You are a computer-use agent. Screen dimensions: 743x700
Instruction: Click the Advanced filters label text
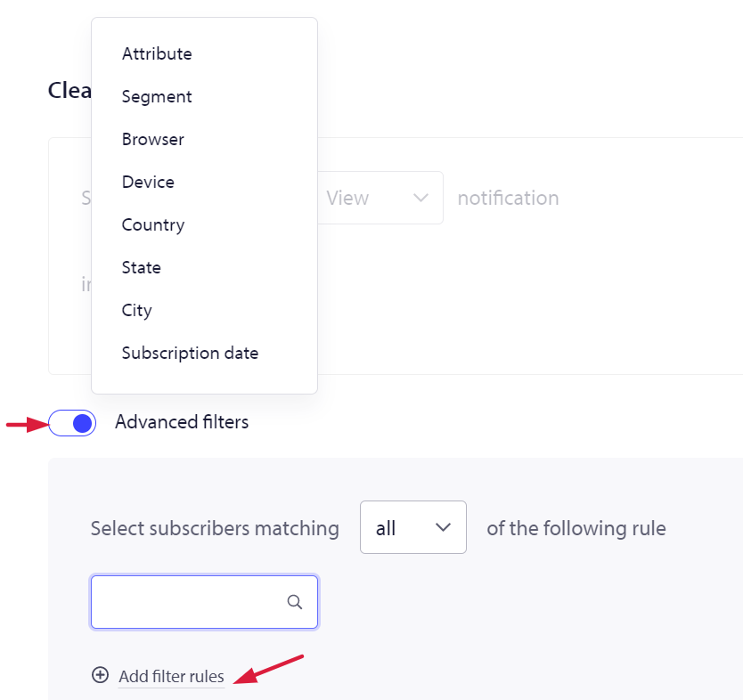point(182,422)
